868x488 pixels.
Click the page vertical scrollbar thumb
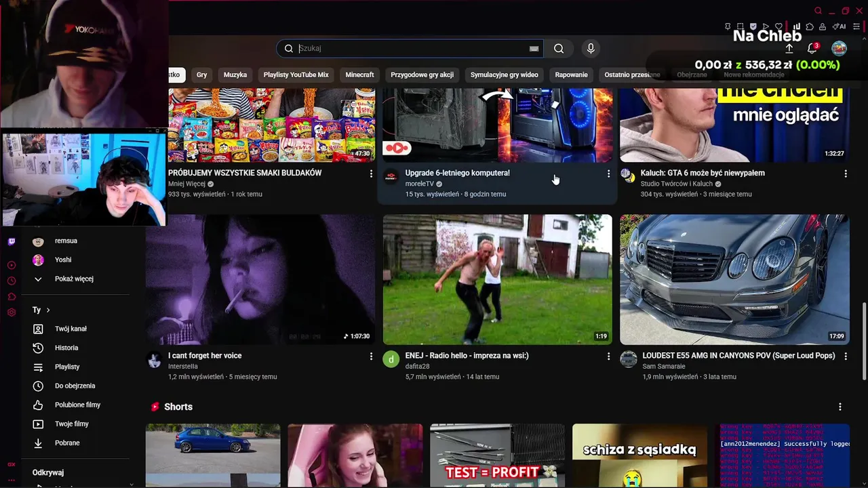point(863,341)
